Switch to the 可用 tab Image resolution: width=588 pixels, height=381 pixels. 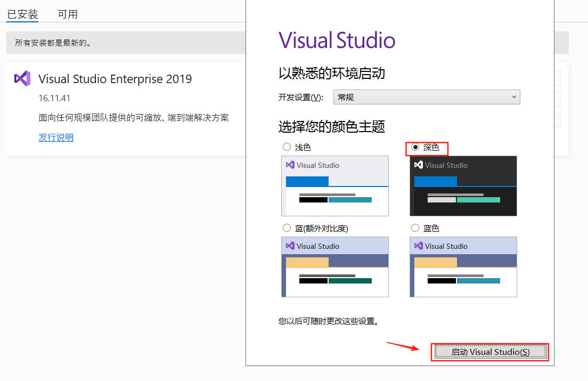pos(68,14)
